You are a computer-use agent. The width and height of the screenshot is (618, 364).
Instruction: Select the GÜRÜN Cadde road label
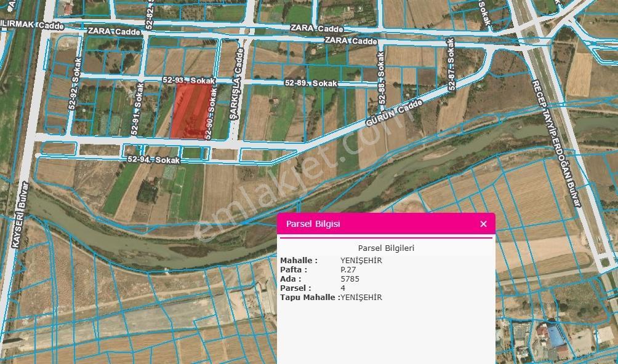pos(394,113)
